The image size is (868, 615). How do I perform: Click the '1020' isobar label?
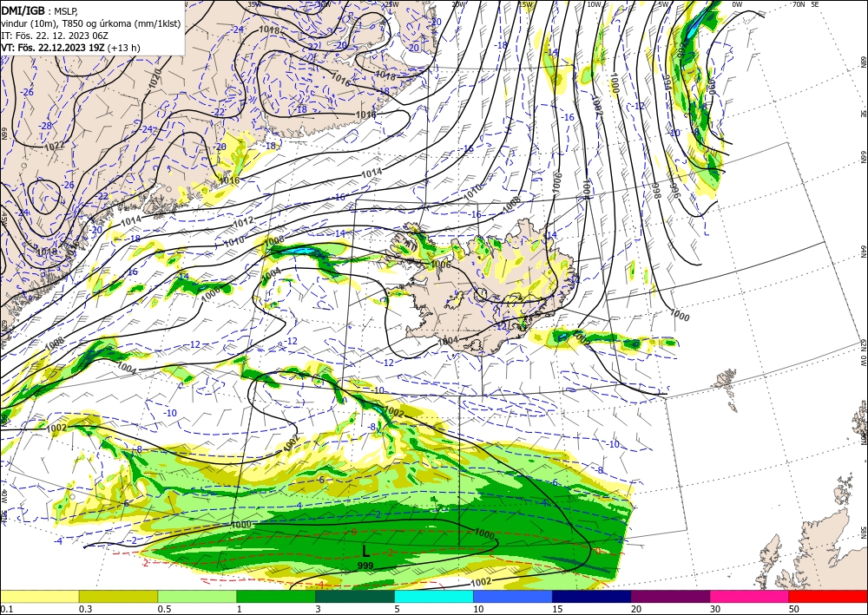pyautogui.click(x=155, y=79)
